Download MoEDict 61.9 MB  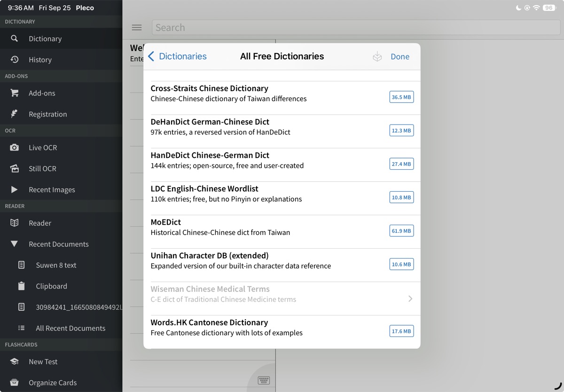pos(402,231)
